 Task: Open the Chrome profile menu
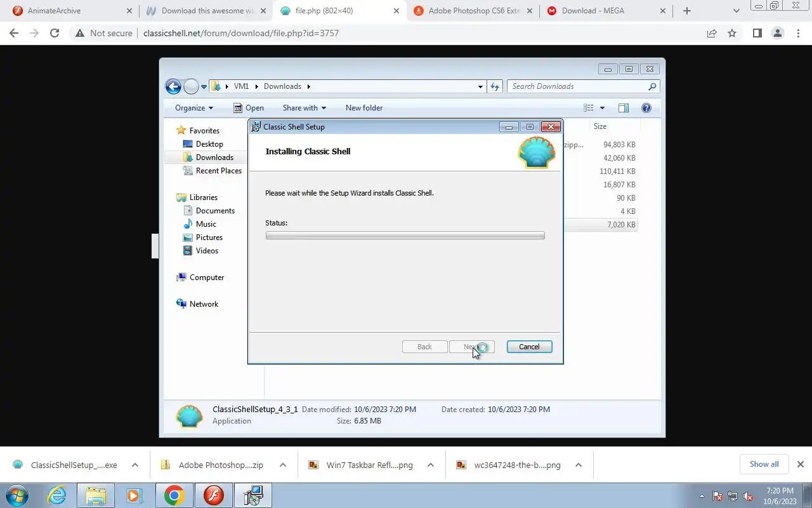(x=777, y=33)
